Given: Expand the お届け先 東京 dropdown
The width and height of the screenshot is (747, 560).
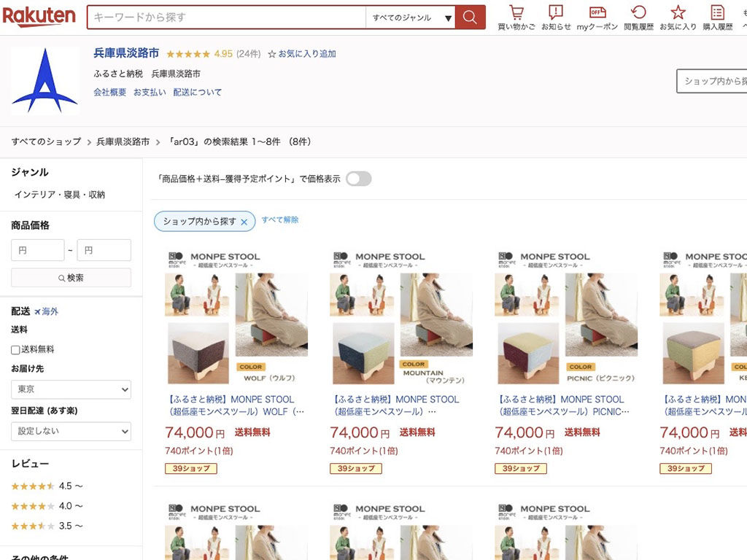Looking at the screenshot, I should (71, 389).
